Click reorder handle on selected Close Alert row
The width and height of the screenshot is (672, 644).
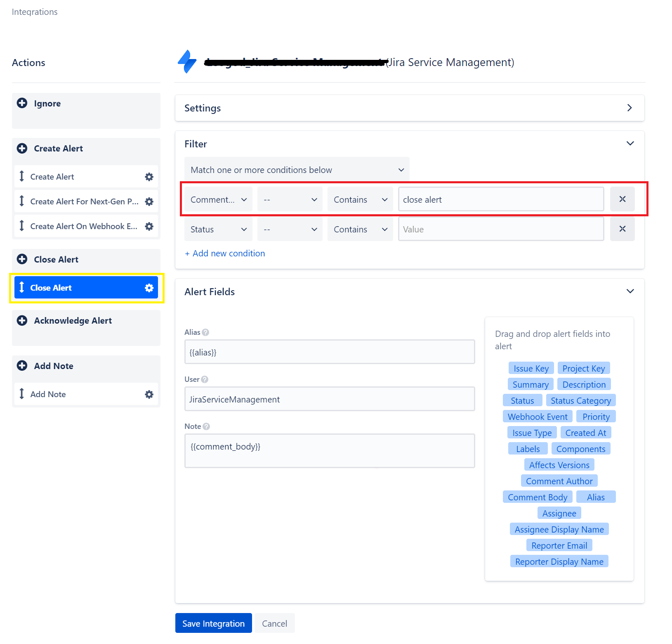[22, 287]
